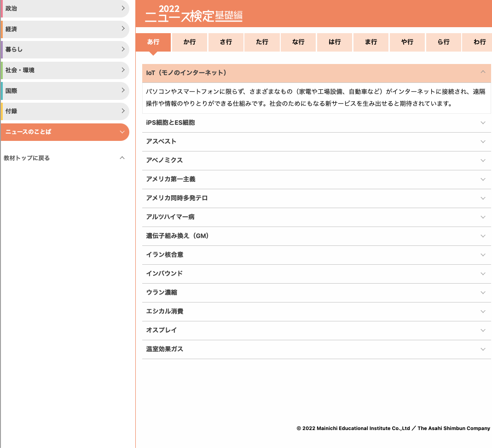Collapse the IoT（モノのインターネット） entry

pos(317,73)
